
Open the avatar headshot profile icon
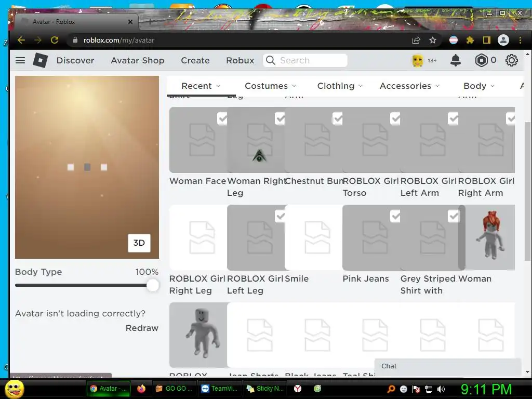[x=418, y=60]
